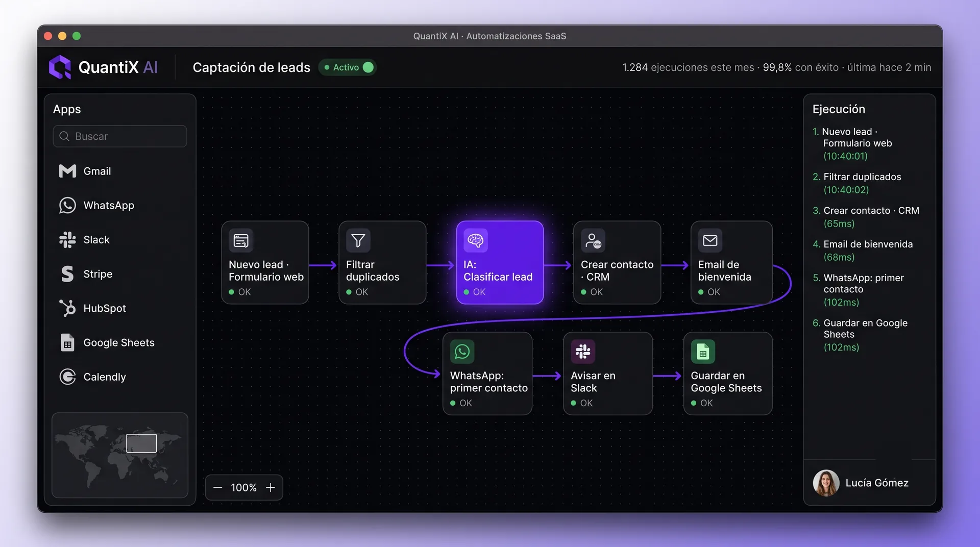Click Lucía Gómez's avatar photo
This screenshot has width=980, height=547.
tap(826, 483)
